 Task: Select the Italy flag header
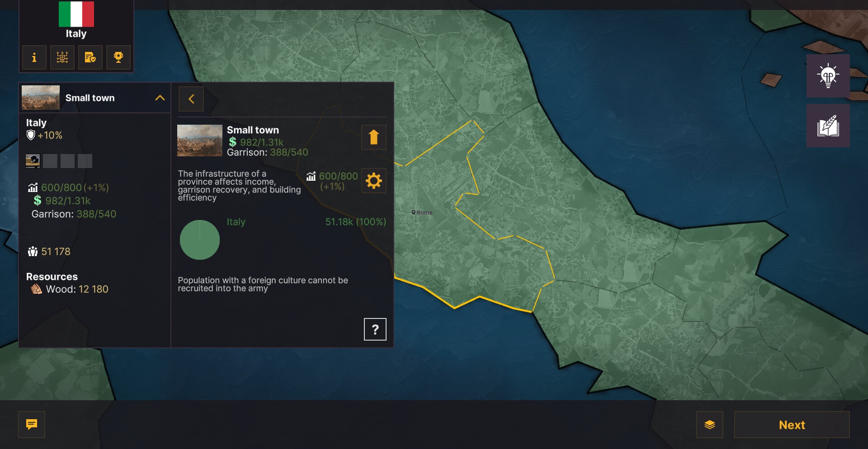coord(76,14)
